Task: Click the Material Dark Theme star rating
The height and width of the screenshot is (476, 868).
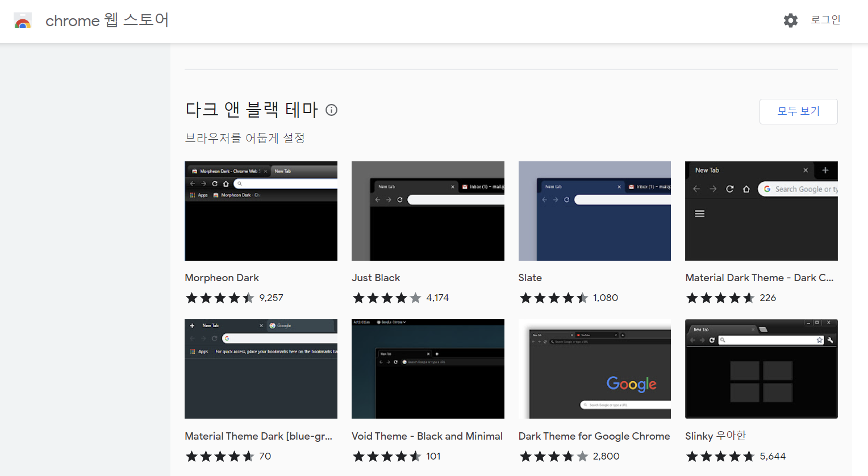Action: (720, 298)
